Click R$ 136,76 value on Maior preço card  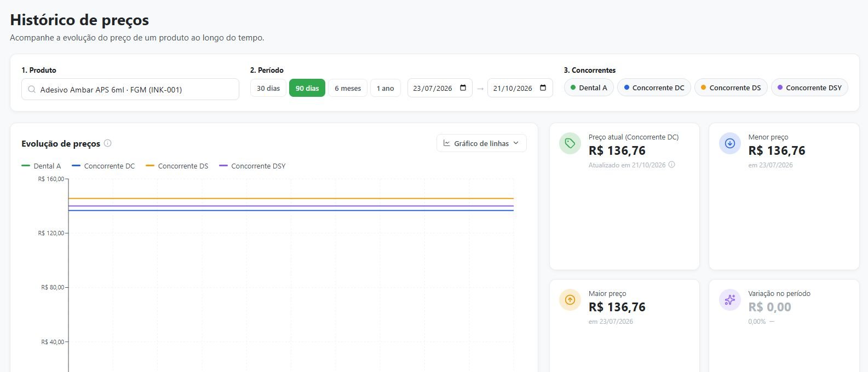pos(617,307)
